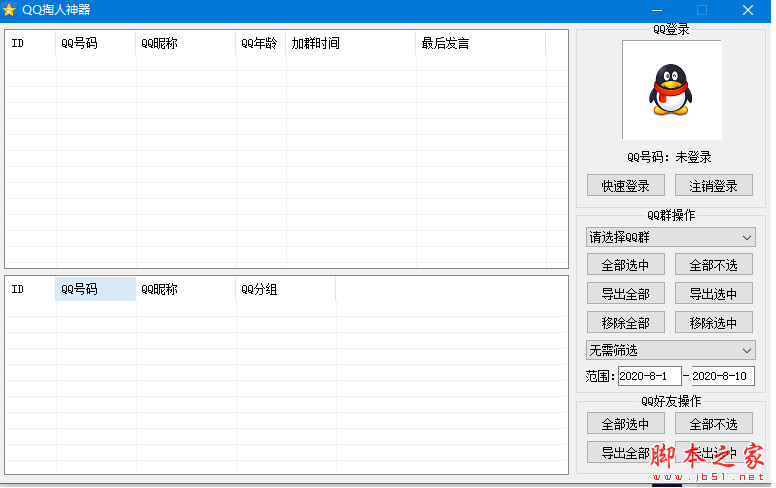Viewport: 776px width, 488px height.
Task: Click the star app icon in title bar
Action: tap(10, 10)
